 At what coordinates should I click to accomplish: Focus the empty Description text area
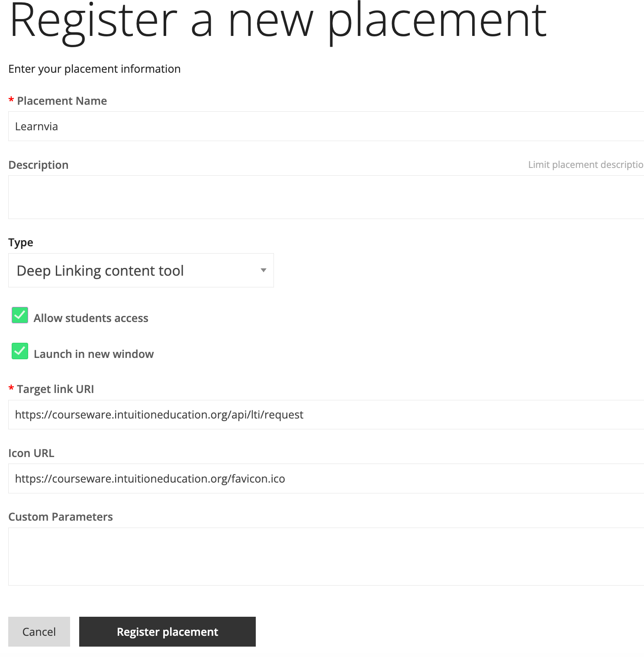point(326,197)
